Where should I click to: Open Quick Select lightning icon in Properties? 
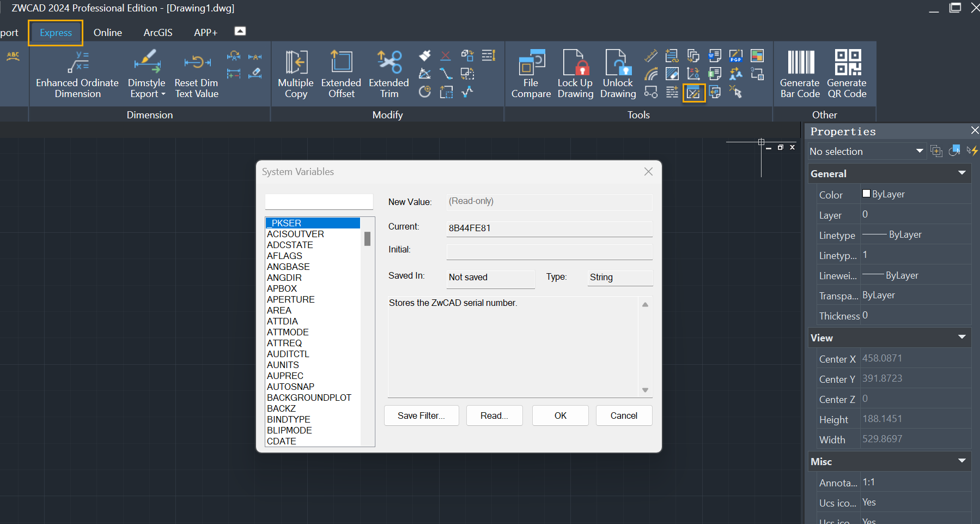point(972,151)
